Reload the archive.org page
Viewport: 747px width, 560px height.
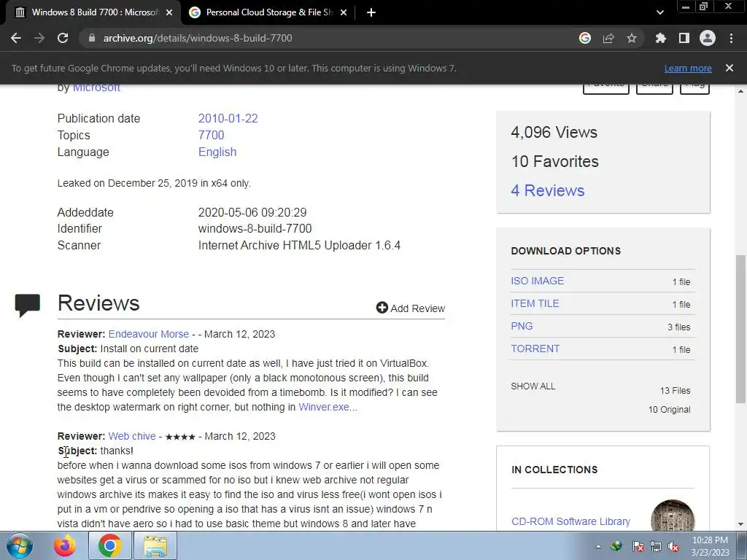(x=63, y=38)
